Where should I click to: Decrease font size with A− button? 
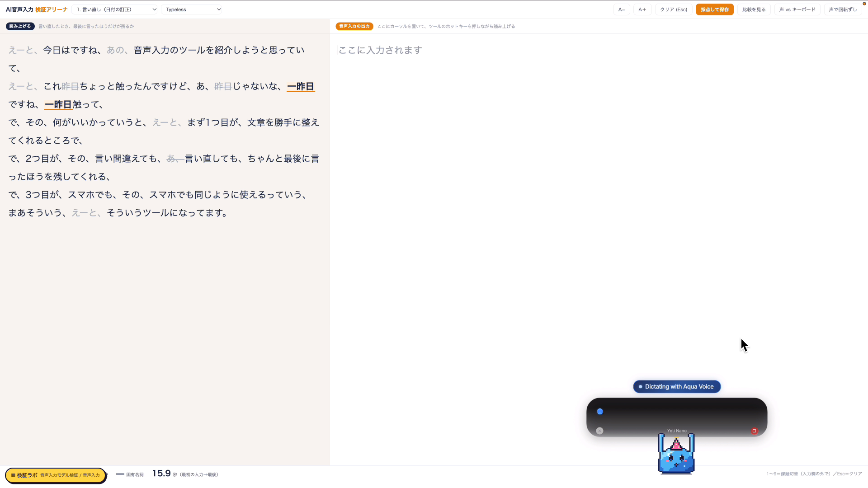click(622, 9)
